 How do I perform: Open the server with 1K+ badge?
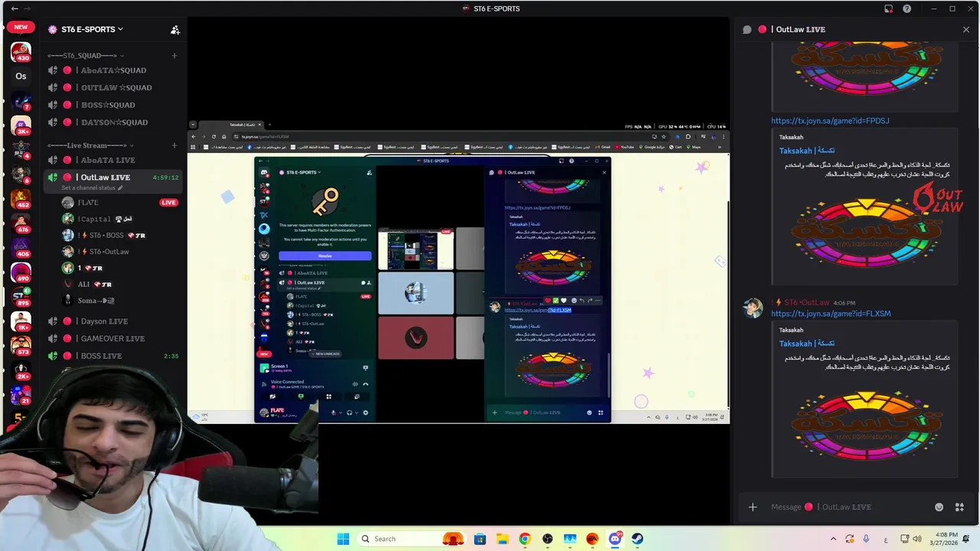(21, 321)
